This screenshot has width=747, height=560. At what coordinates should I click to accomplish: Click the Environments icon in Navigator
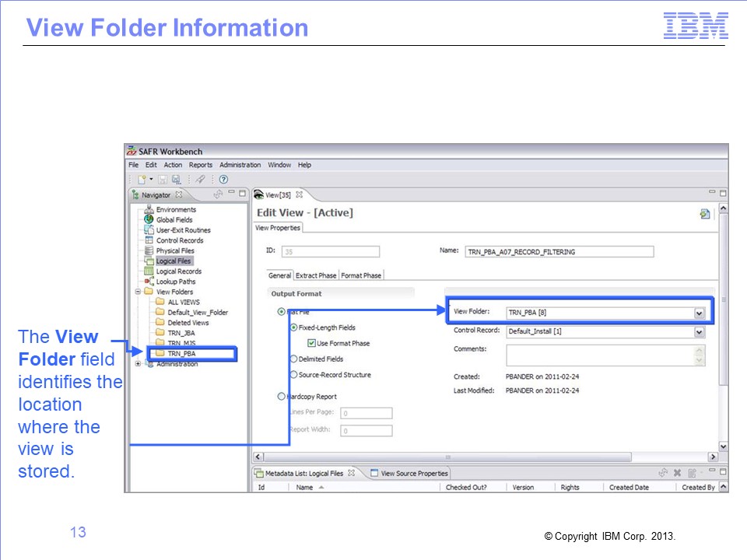149,209
